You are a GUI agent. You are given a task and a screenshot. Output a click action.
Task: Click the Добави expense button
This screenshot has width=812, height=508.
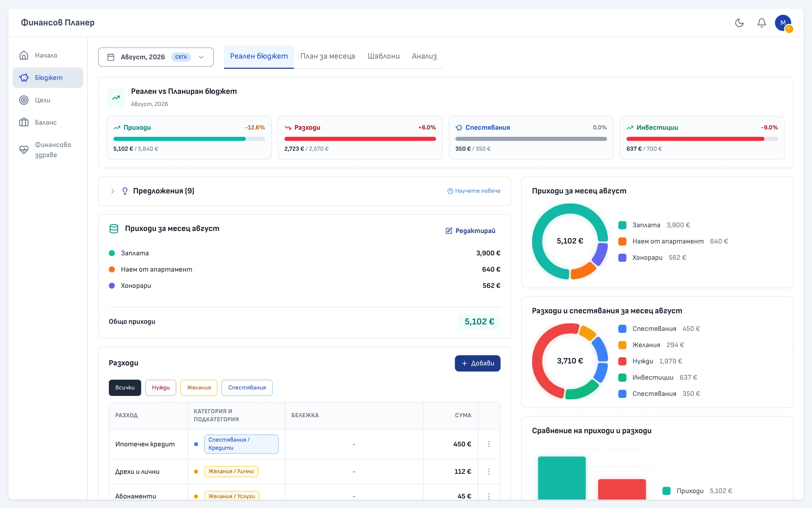pyautogui.click(x=478, y=363)
